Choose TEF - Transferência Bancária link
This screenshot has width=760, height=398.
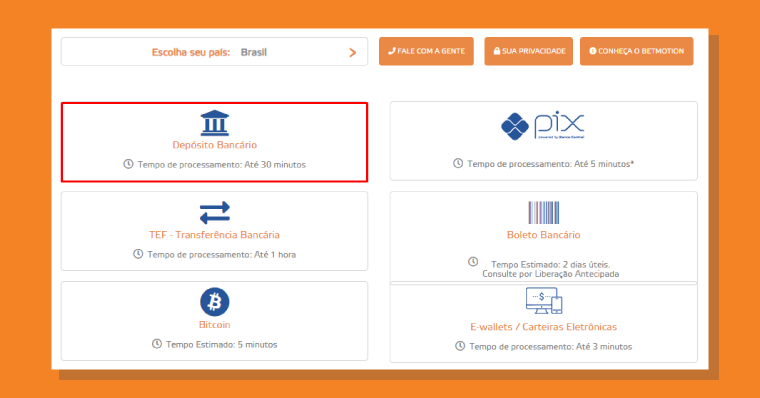214,235
